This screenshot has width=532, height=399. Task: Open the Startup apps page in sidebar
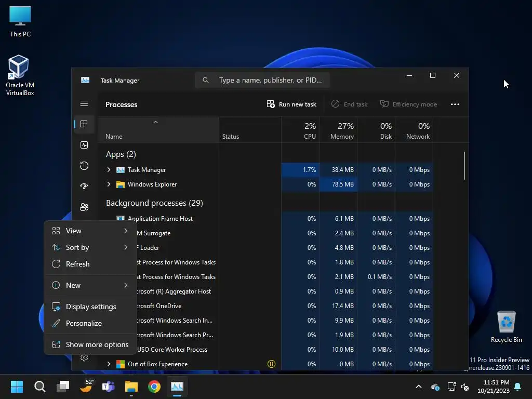point(84,186)
